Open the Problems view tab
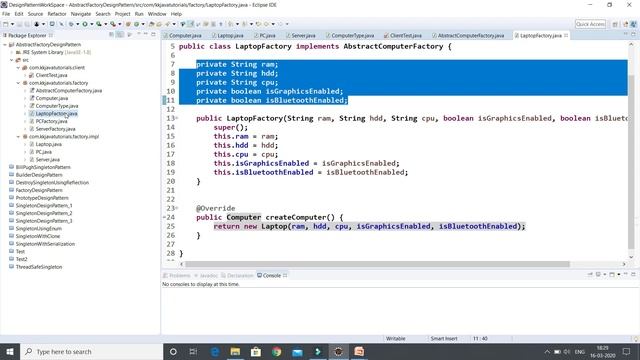The width and height of the screenshot is (640, 360). point(177,276)
